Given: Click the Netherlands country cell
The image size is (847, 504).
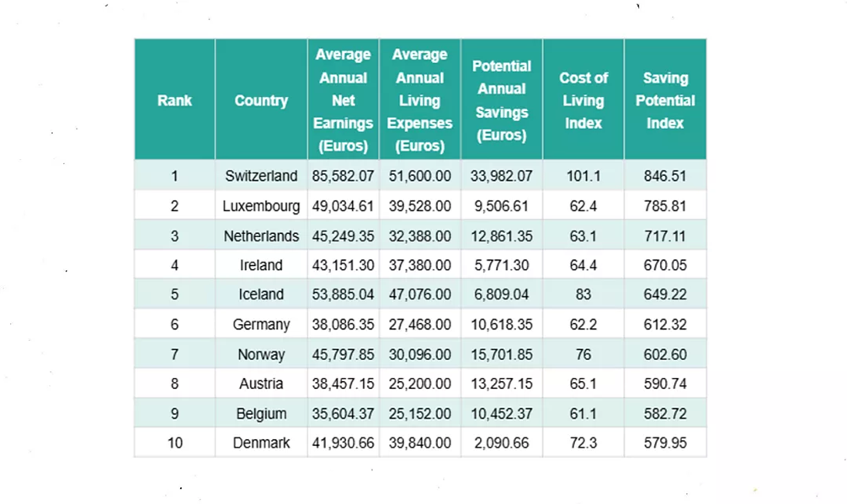Looking at the screenshot, I should (x=261, y=236).
